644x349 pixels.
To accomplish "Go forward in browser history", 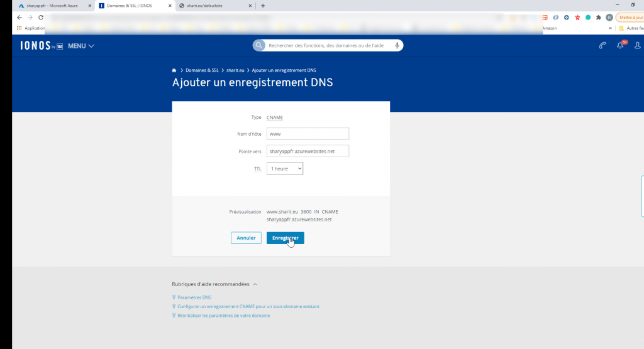I will (30, 17).
